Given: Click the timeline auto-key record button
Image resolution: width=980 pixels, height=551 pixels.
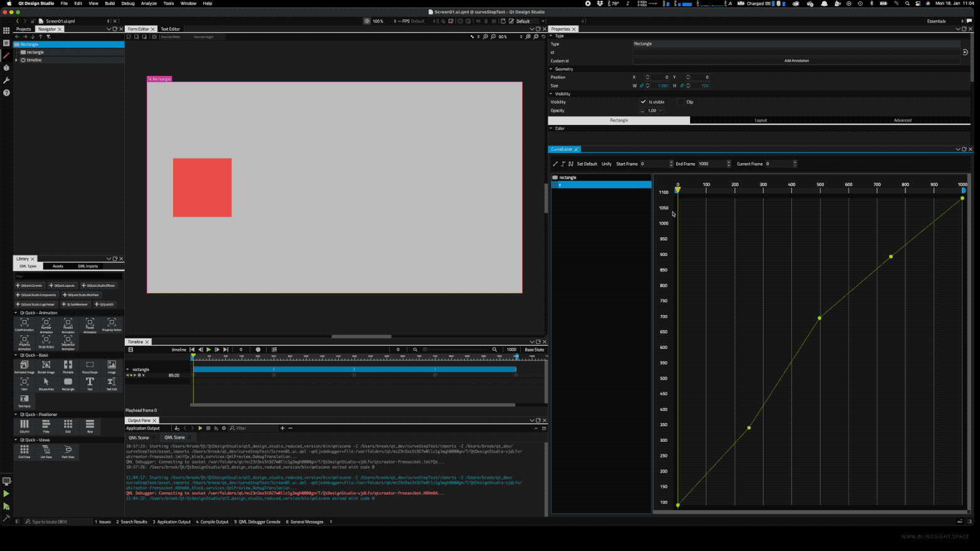Looking at the screenshot, I should (x=258, y=350).
